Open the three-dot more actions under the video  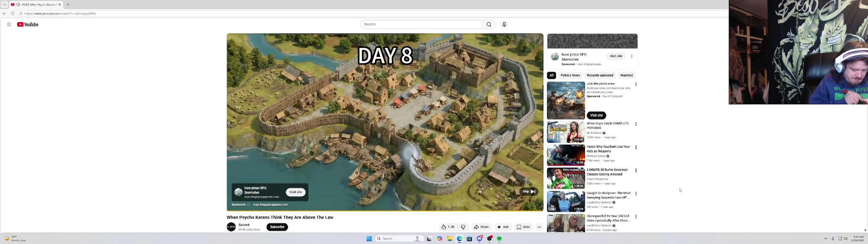pos(539,227)
